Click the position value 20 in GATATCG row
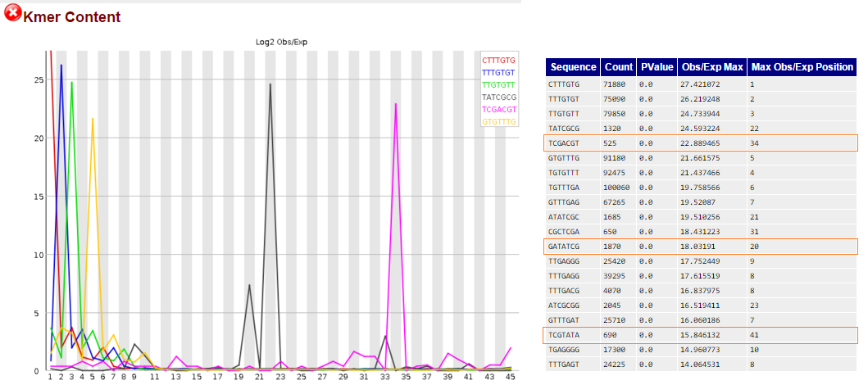The width and height of the screenshot is (868, 385). (x=755, y=246)
